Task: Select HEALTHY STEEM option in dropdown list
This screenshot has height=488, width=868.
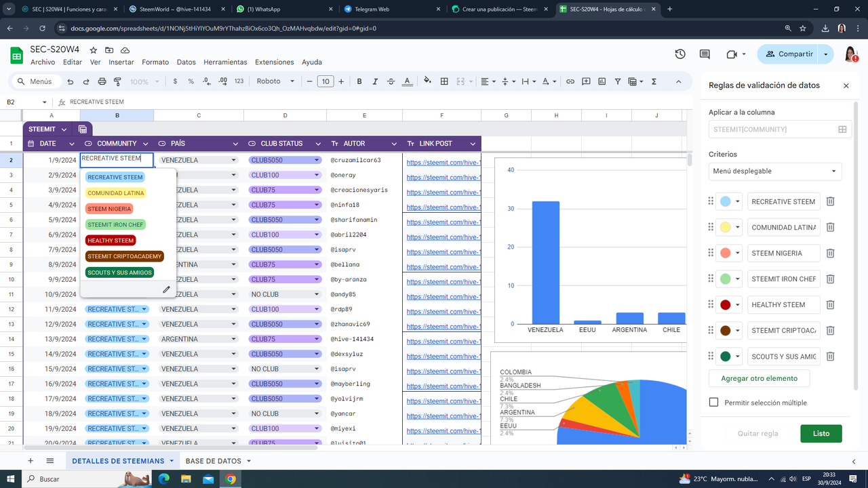Action: click(111, 241)
